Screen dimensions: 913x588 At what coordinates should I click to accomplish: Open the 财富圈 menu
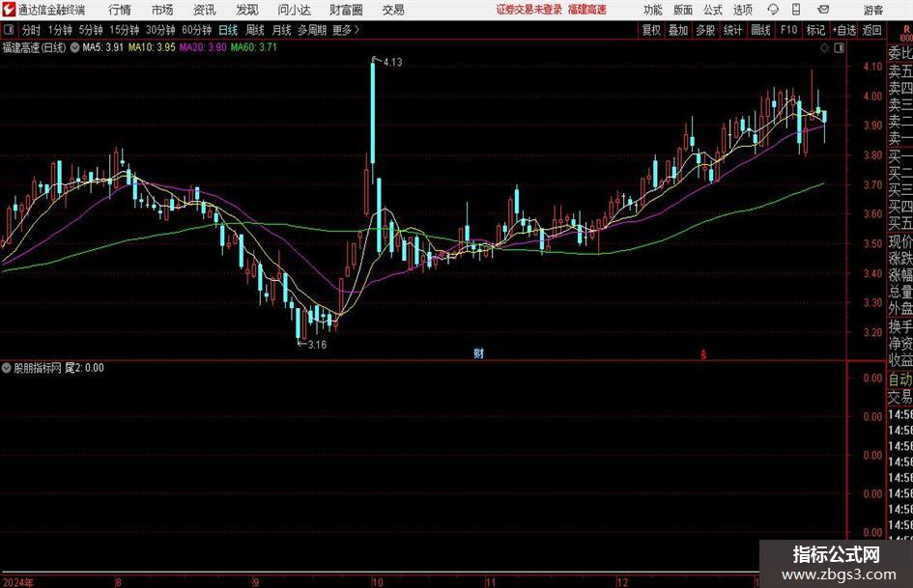[x=346, y=10]
